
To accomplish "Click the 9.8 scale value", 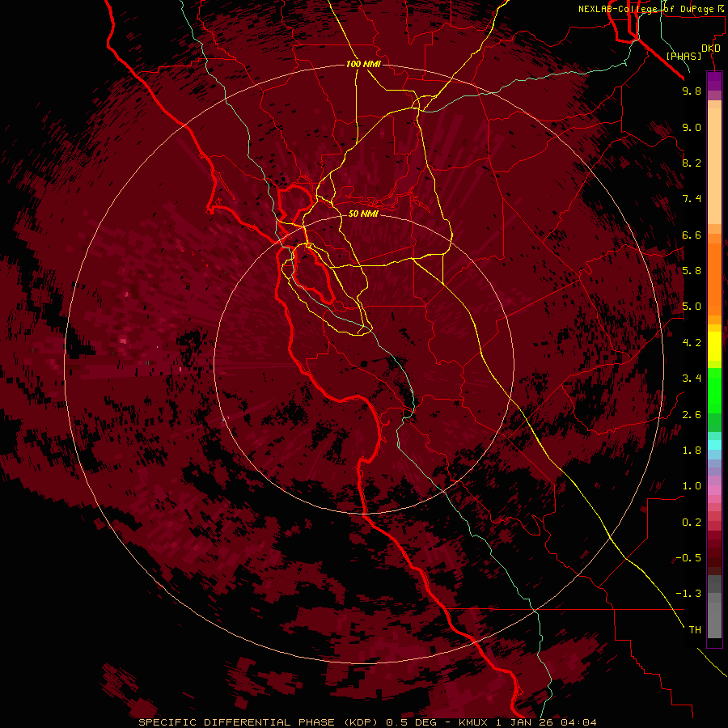I will tap(692, 91).
